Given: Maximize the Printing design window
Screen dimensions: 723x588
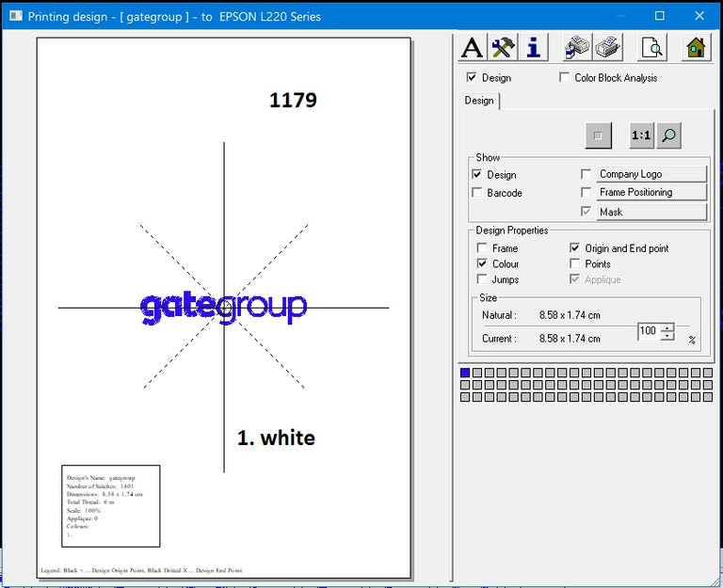Looking at the screenshot, I should pyautogui.click(x=660, y=16).
